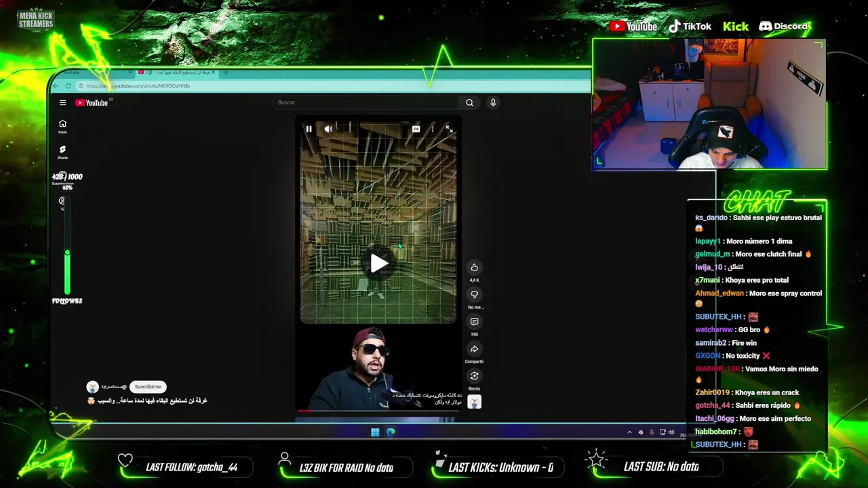Like the Short with thumbs up
This screenshot has width=868, height=488.
click(x=474, y=268)
